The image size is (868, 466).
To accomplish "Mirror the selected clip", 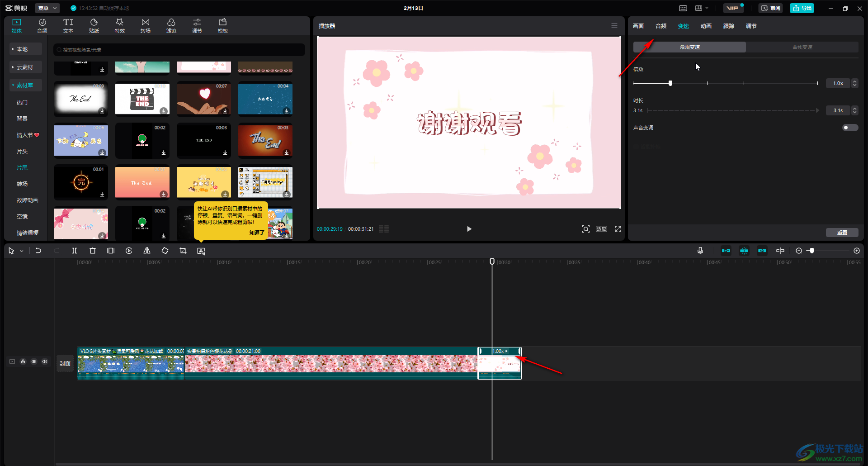I will [147, 251].
